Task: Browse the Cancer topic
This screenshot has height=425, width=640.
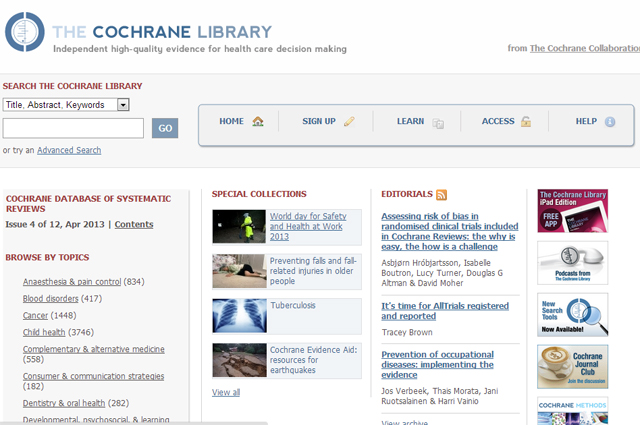Action: tap(35, 315)
